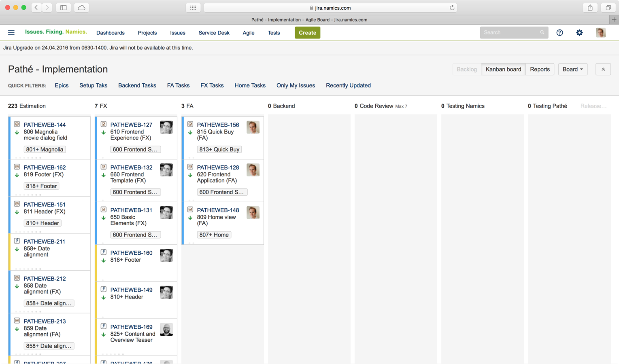Toggle the Epics quick filter
Image resolution: width=619 pixels, height=364 pixels.
[62, 85]
